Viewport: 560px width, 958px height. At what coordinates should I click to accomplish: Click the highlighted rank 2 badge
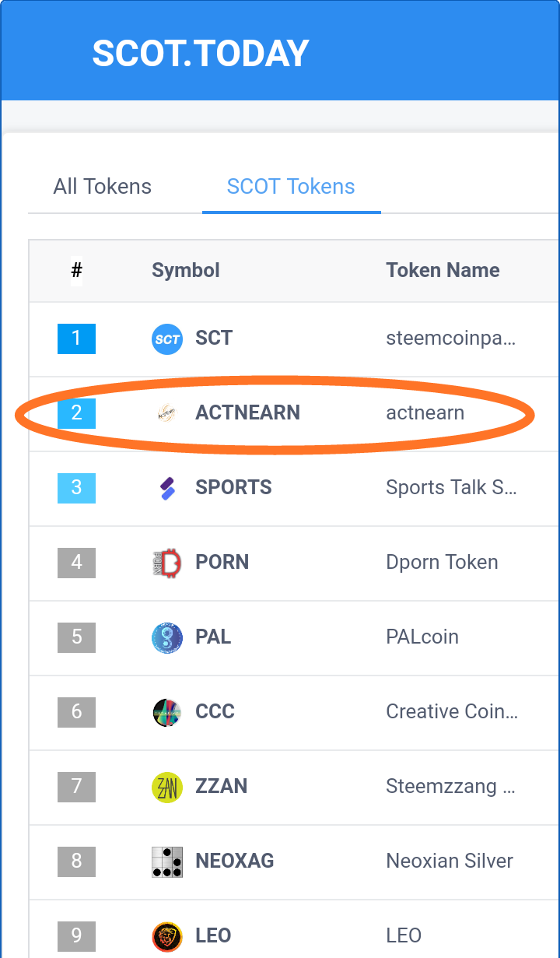(76, 413)
